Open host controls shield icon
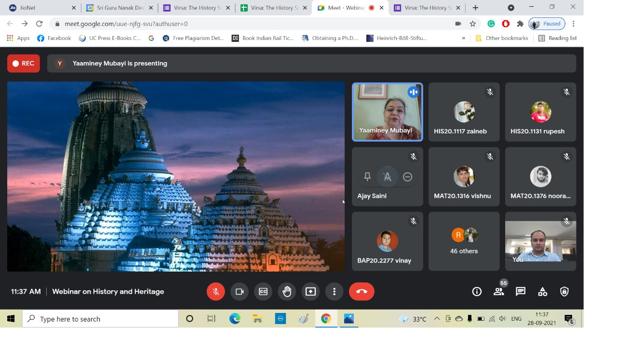The image size is (617, 364). coord(564,292)
